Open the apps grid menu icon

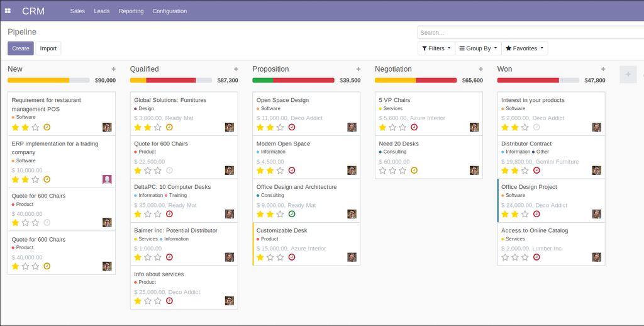[8, 11]
